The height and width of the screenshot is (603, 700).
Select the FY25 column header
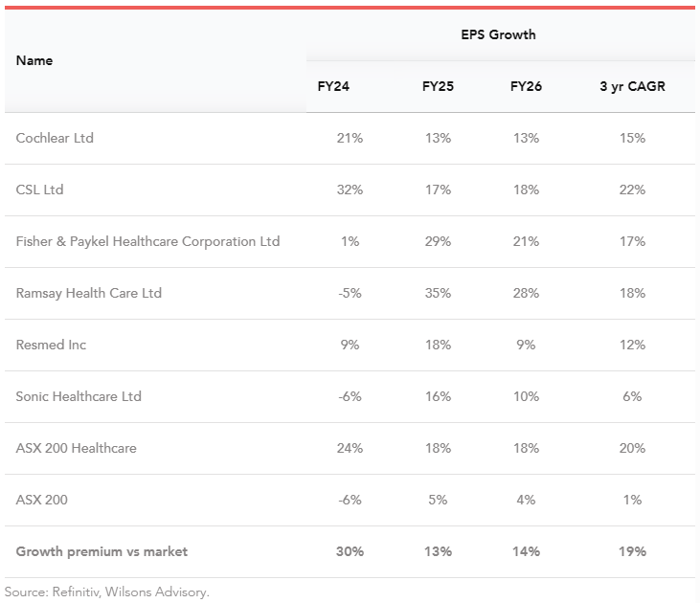point(438,86)
